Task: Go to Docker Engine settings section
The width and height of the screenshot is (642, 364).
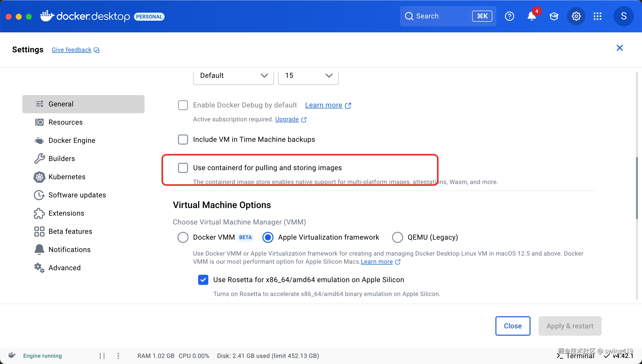Action: [x=72, y=140]
